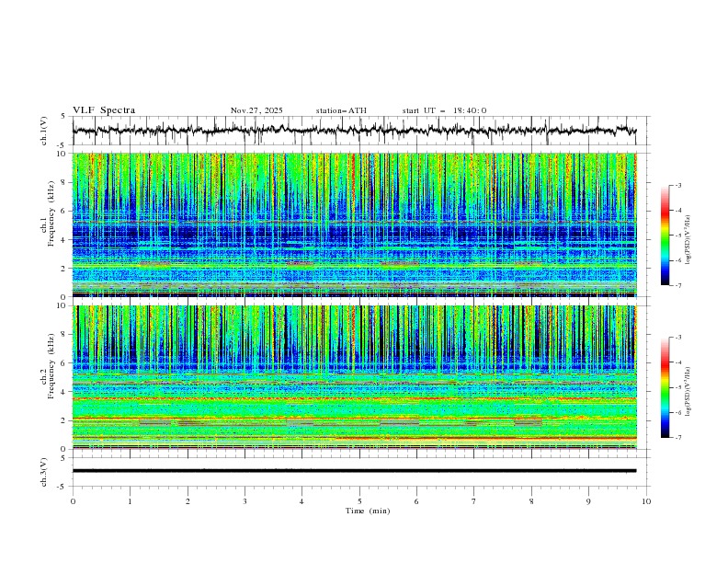728x563 pixels.
Task: Click the lower ch.2 color scale bar
Action: click(665, 387)
